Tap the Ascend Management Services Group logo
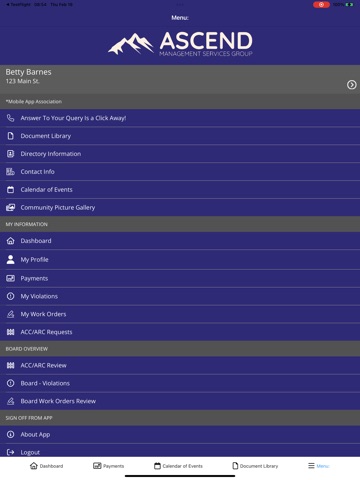Image resolution: width=360 pixels, height=480 pixels. coord(180,43)
